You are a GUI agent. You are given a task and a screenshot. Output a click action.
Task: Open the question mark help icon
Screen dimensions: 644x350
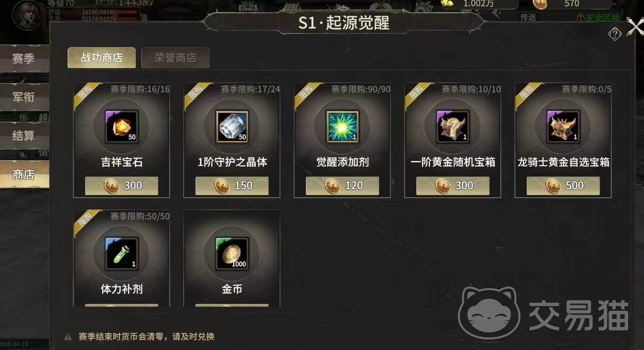pos(615,34)
